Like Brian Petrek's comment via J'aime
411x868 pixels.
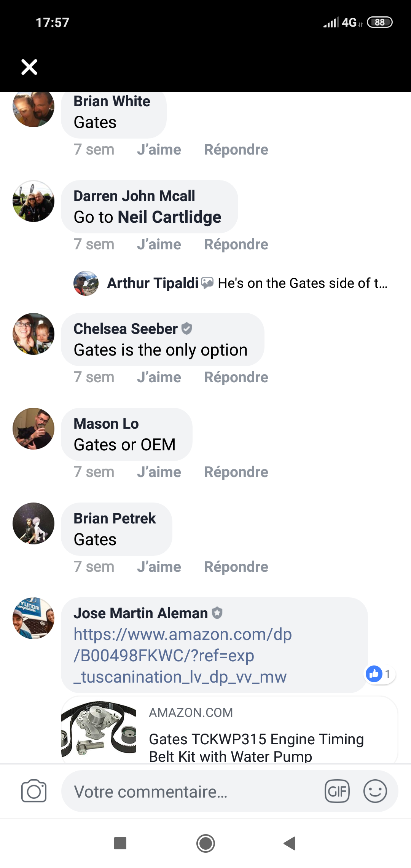pos(159,567)
